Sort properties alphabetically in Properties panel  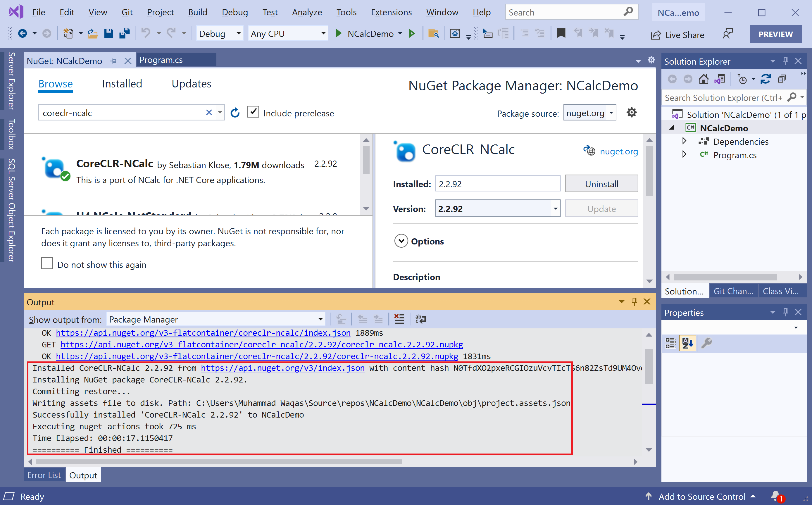click(687, 343)
